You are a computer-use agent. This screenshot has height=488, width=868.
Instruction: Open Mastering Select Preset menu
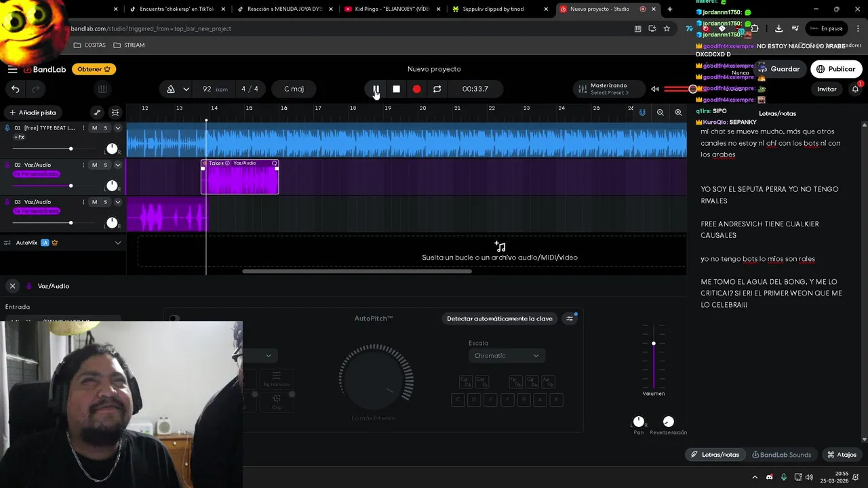click(x=608, y=89)
